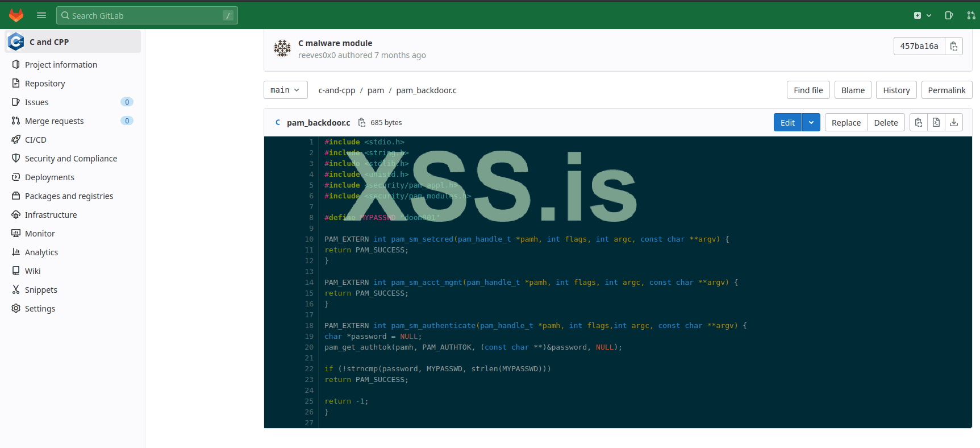
Task: Go to c-and-cpp breadcrumb
Action: pos(337,90)
